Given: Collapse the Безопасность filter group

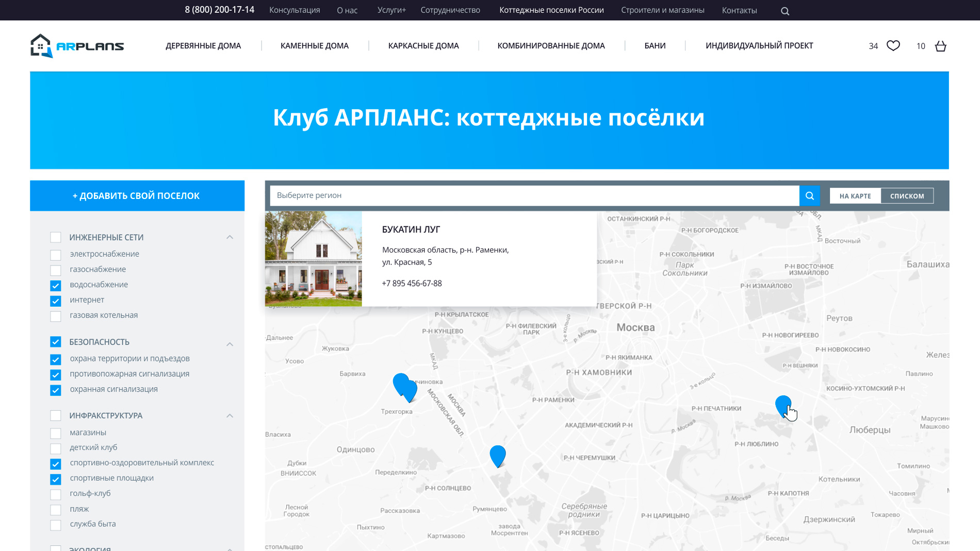Looking at the screenshot, I should 230,344.
